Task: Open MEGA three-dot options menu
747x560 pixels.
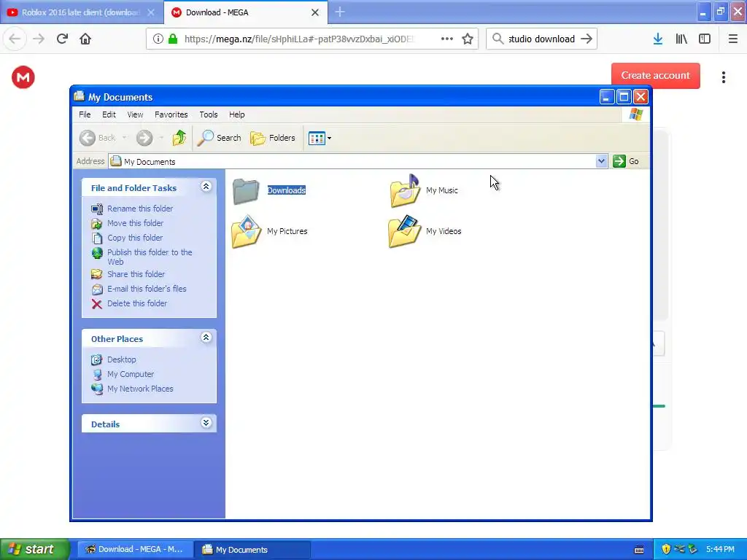Action: coord(723,77)
